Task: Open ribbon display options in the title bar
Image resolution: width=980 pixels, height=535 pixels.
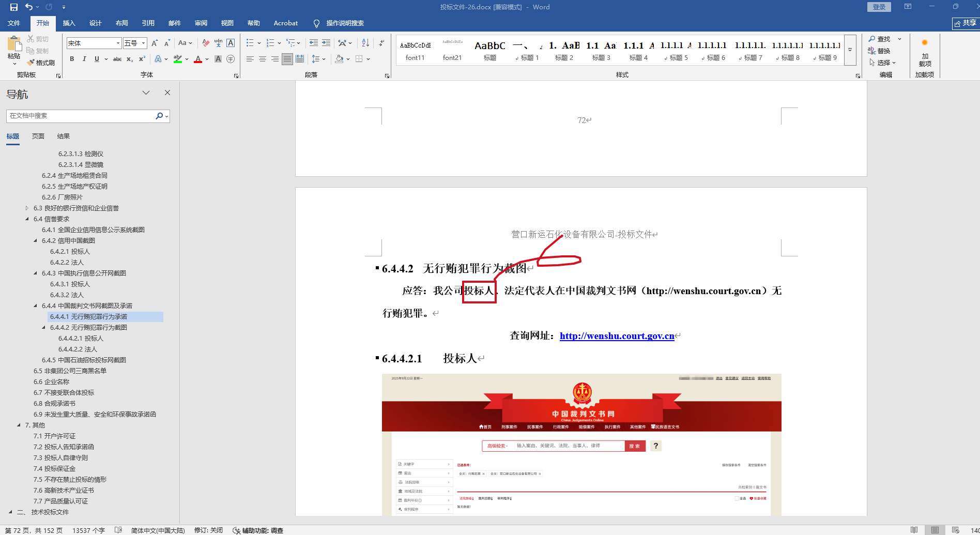Action: 908,7
